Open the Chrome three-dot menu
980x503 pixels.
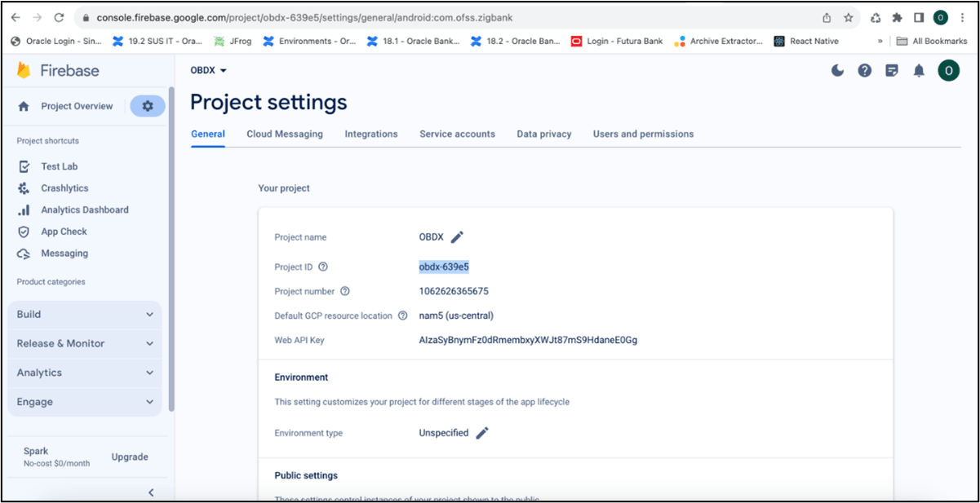pyautogui.click(x=963, y=17)
